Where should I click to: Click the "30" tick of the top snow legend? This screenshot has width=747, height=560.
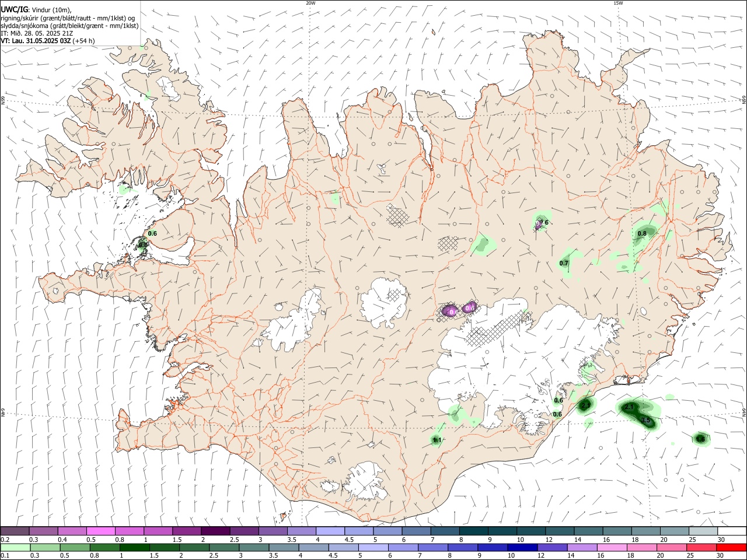coord(721,540)
